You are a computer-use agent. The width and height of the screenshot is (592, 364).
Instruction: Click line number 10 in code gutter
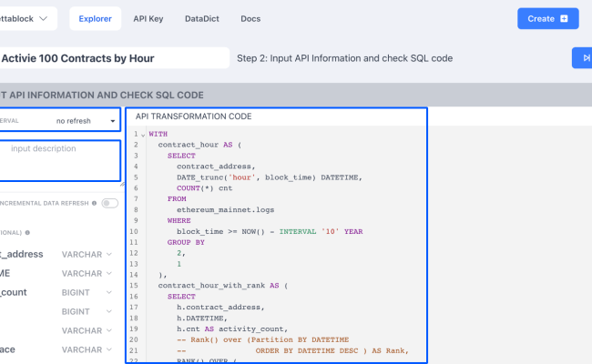134,232
